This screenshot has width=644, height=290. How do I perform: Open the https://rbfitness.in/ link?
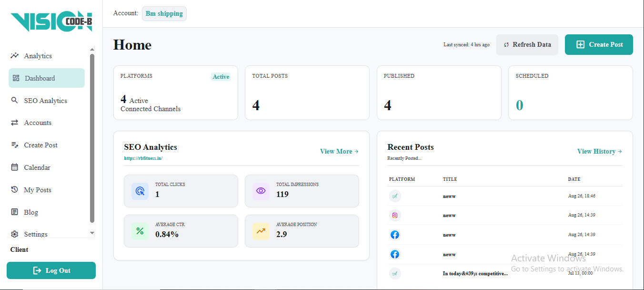point(143,158)
